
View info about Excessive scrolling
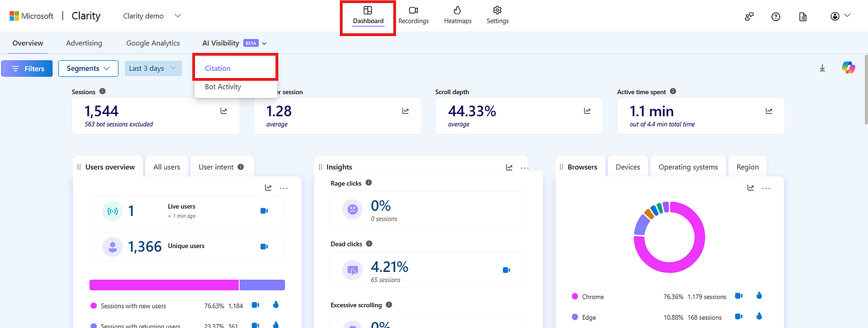(389, 305)
